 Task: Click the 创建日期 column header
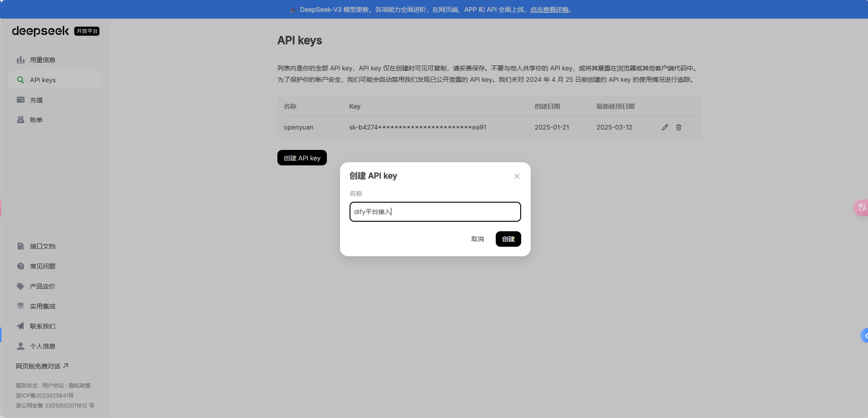click(x=547, y=106)
